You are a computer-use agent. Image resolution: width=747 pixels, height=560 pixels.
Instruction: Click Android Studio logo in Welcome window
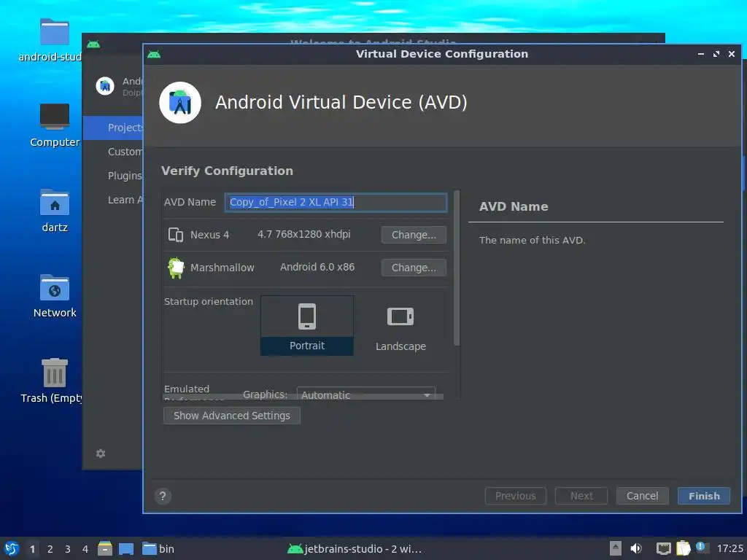click(105, 86)
